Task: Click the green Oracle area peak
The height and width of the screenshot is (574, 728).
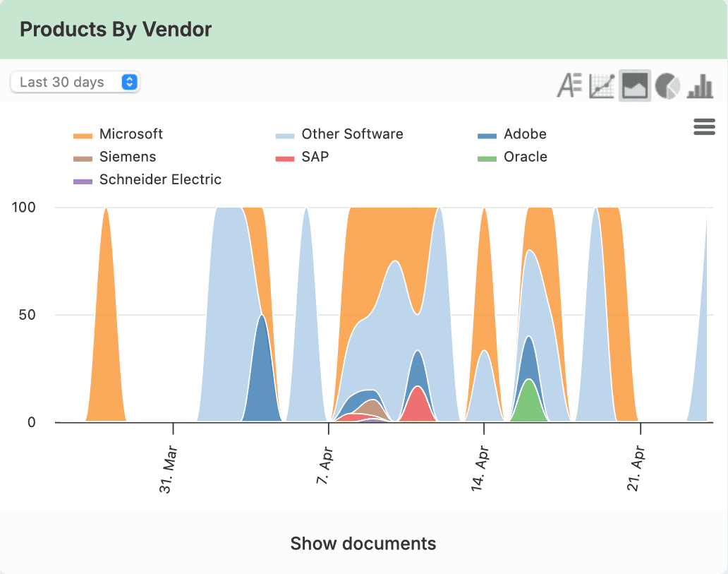Action: [529, 402]
